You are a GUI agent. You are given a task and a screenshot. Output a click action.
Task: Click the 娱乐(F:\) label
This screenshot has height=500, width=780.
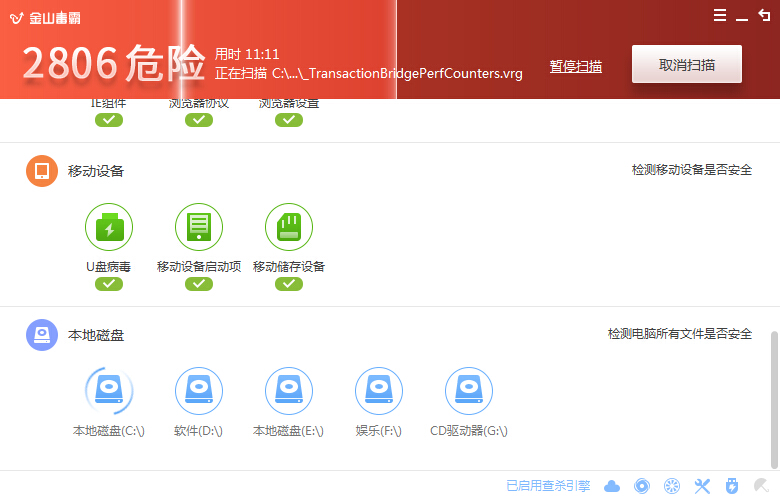(379, 431)
